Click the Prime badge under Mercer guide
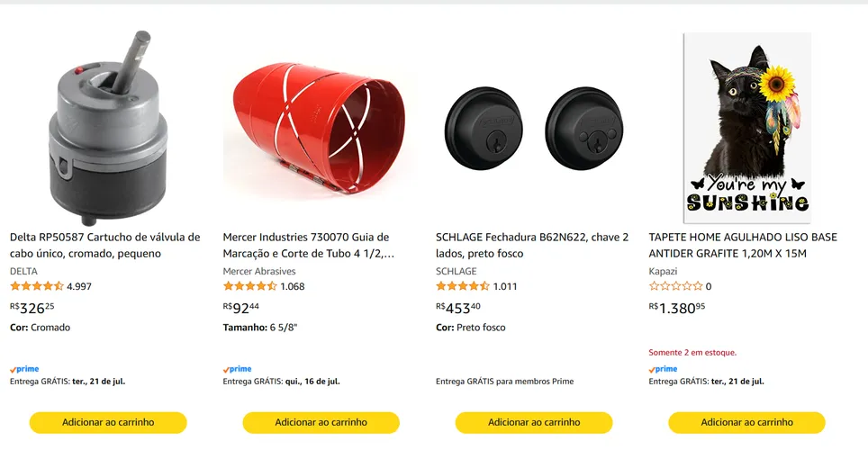Viewport: 868px width, 450px height. click(x=238, y=369)
